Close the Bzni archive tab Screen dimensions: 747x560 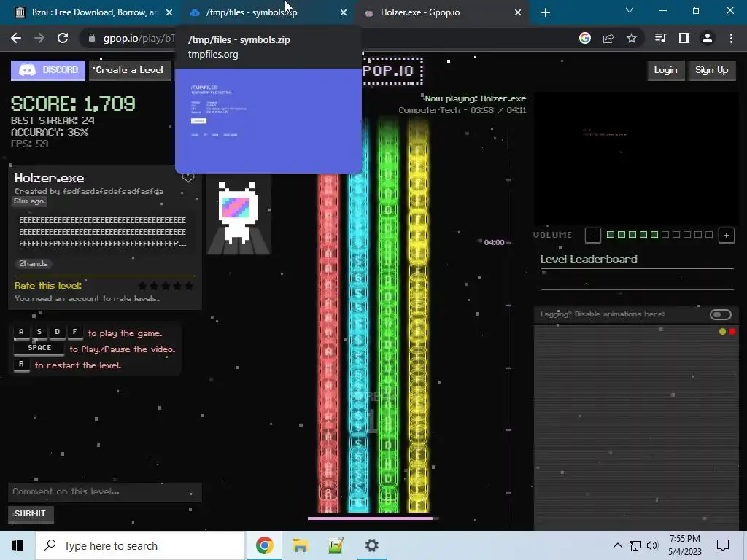169,12
